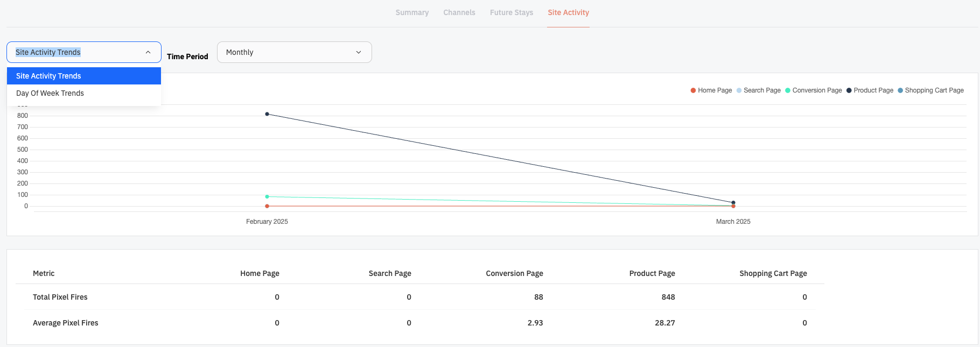Toggle Search Page series in chart legend
980x347 pixels.
(759, 90)
